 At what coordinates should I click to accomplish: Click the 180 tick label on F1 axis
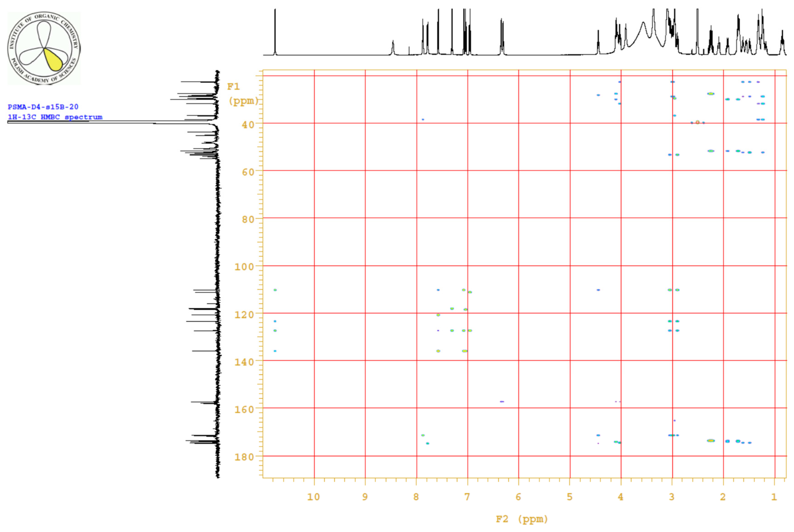pos(244,457)
